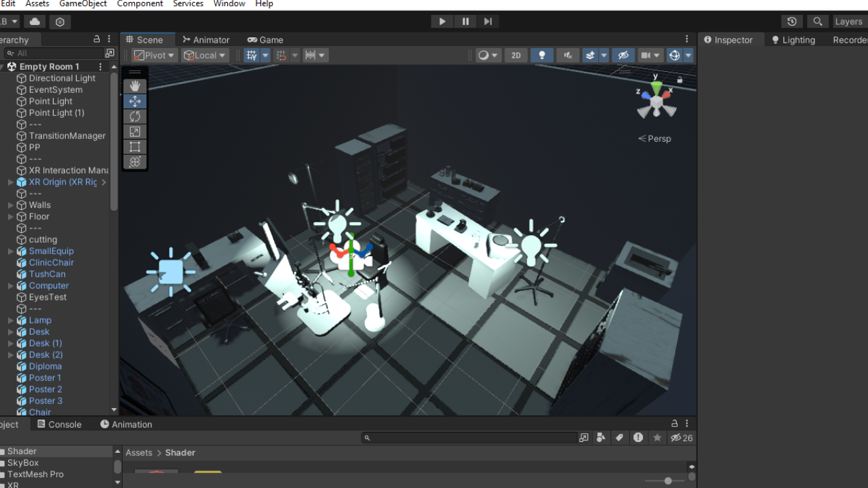Select the Hand view tool
This screenshot has height=488, width=868.
135,86
